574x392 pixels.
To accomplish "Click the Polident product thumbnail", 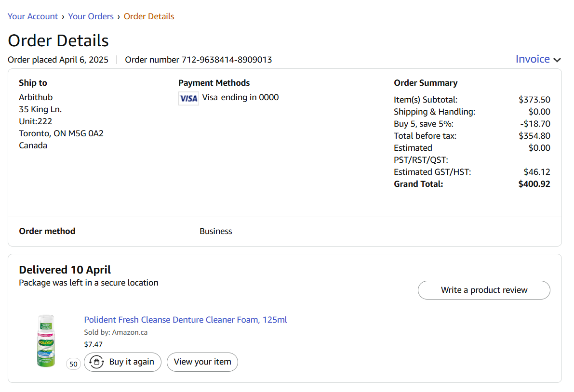I will 46,340.
